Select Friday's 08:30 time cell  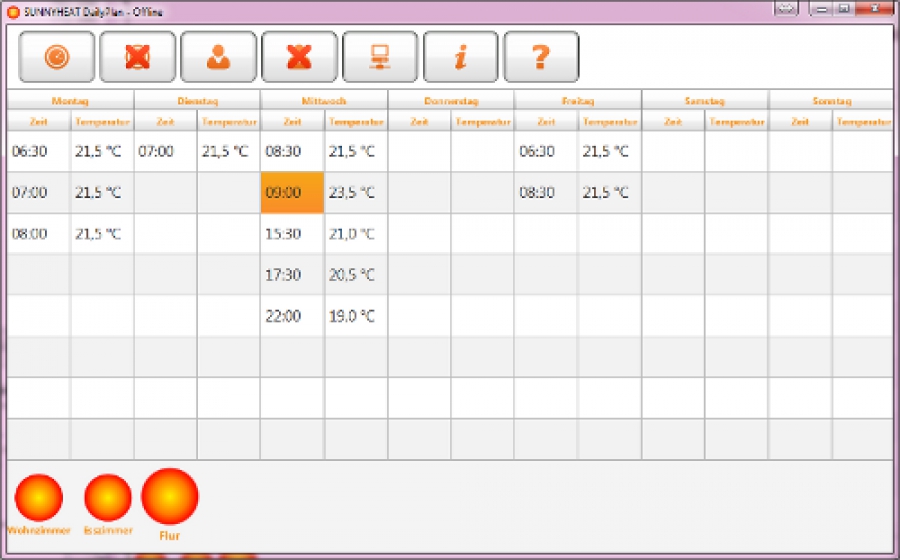[546, 193]
